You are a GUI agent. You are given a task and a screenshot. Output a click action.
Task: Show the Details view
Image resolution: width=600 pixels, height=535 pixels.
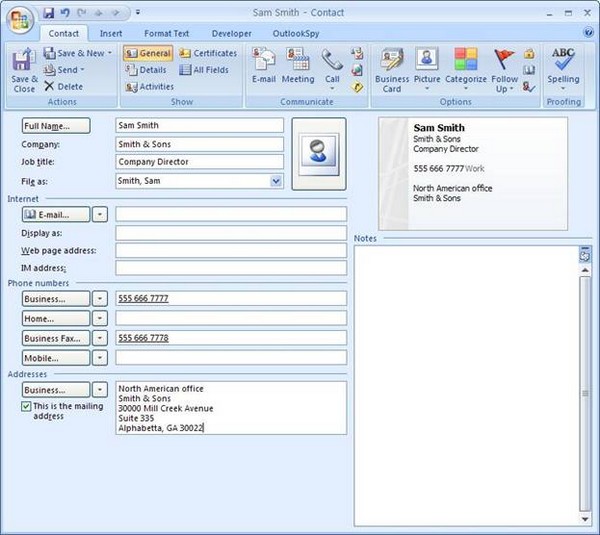[146, 70]
